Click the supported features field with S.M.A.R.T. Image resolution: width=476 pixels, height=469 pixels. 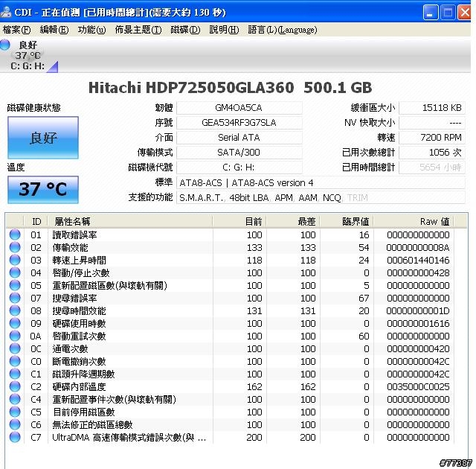[321, 198]
